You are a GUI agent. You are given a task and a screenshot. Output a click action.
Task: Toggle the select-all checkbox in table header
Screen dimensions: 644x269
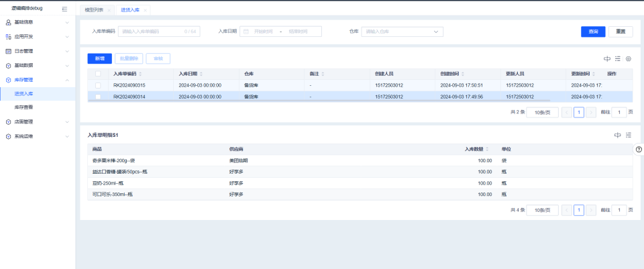point(98,74)
